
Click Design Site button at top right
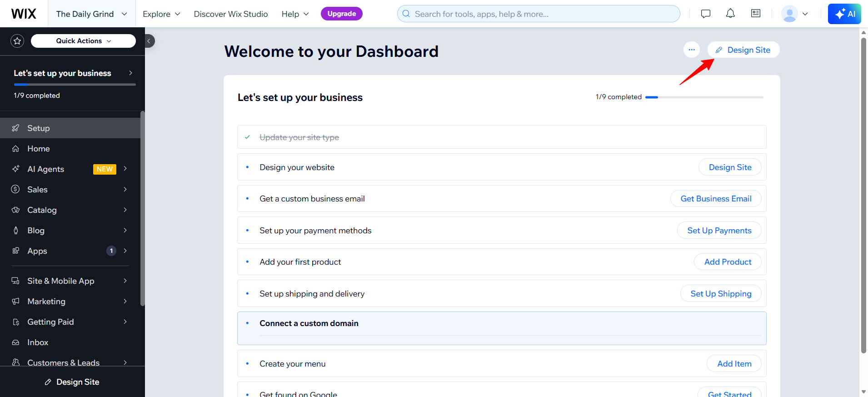coord(743,50)
